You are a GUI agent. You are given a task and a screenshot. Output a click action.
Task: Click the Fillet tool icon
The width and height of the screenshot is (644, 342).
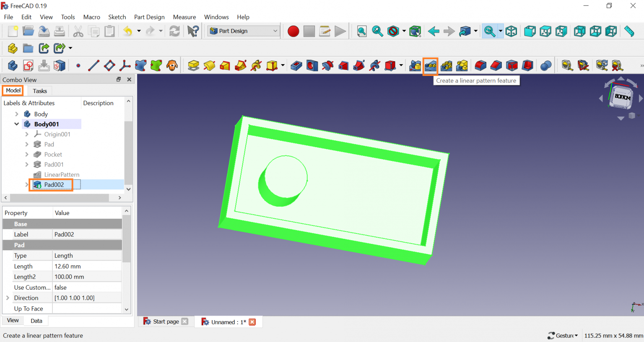[x=480, y=66]
